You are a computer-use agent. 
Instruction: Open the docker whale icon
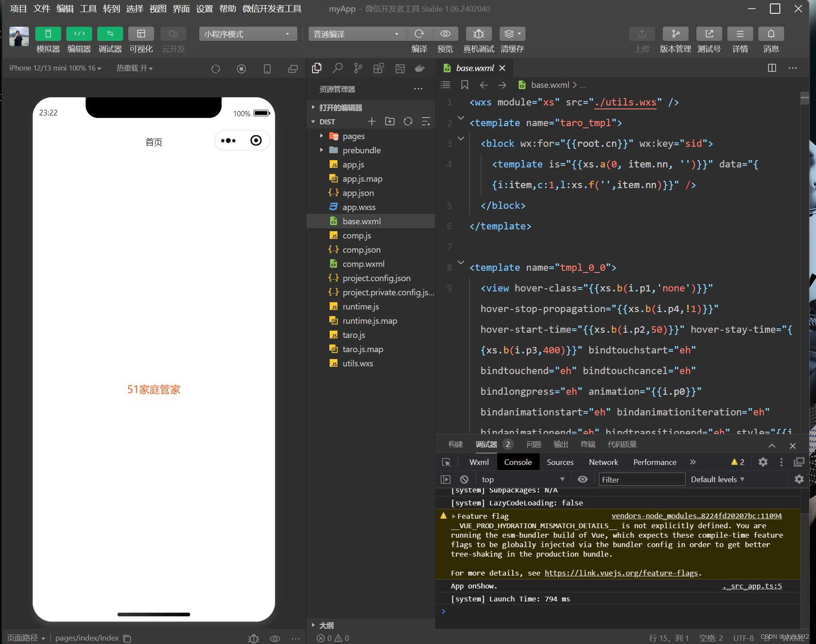(420, 68)
